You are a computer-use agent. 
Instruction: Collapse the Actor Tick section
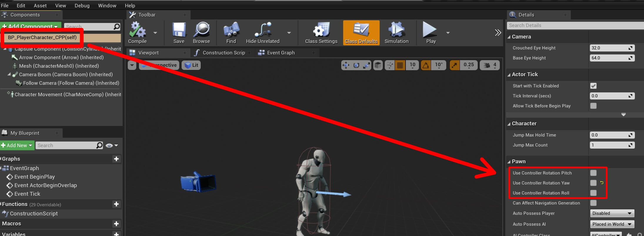click(509, 75)
